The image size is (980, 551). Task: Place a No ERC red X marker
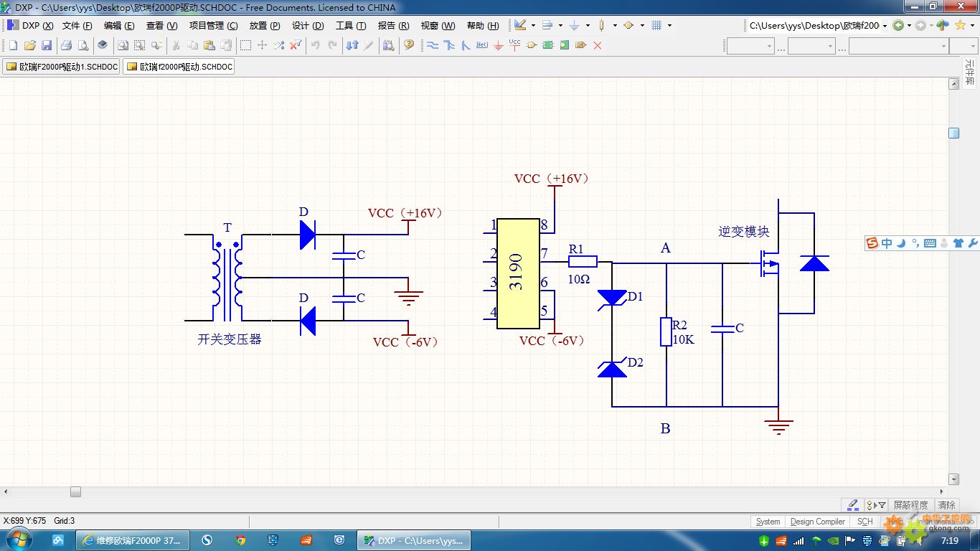[597, 45]
